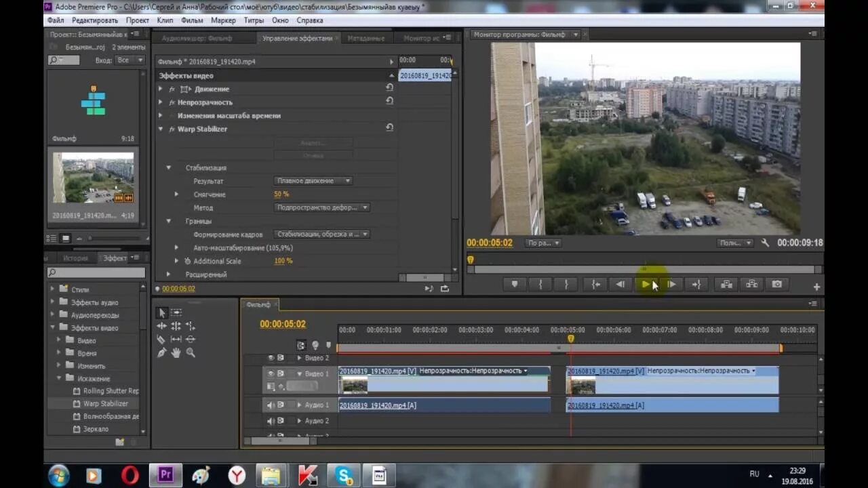
Task: Select the Track Select tool
Action: click(176, 312)
